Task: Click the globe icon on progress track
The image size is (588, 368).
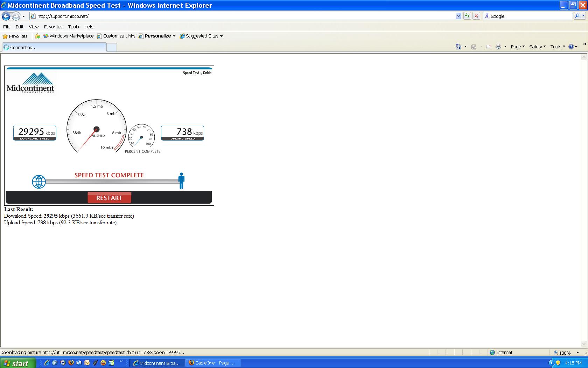Action: point(39,182)
